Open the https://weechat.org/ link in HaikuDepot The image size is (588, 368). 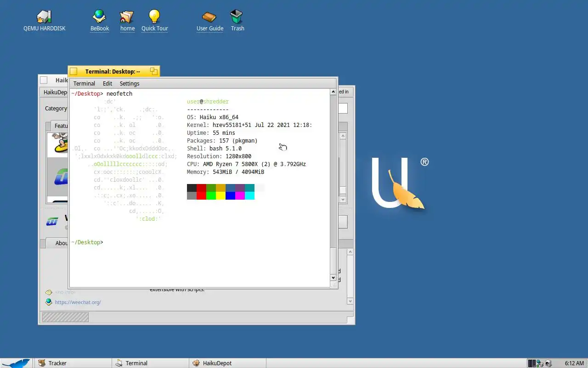click(x=78, y=302)
